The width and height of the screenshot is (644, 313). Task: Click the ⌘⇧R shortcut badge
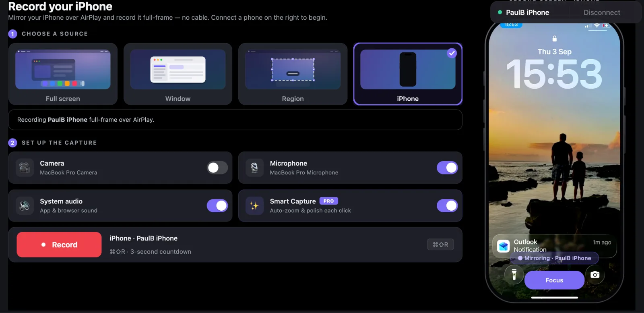click(440, 245)
